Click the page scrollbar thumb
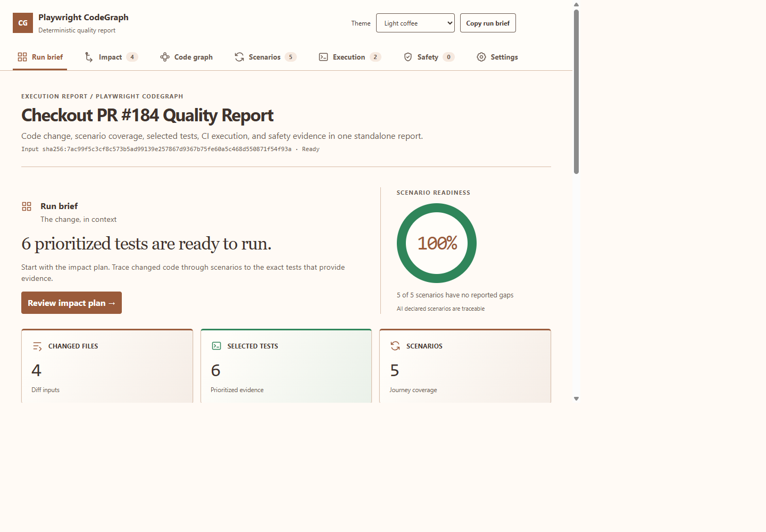The image size is (766, 532). (576, 92)
